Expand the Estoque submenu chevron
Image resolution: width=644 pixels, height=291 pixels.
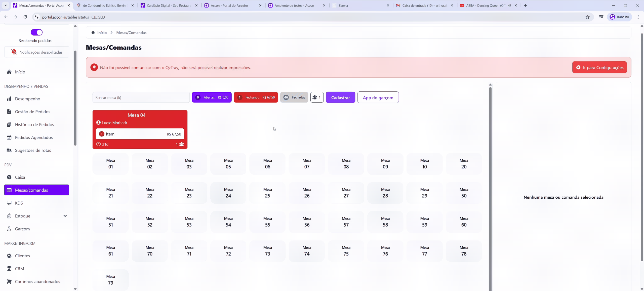[x=65, y=216]
